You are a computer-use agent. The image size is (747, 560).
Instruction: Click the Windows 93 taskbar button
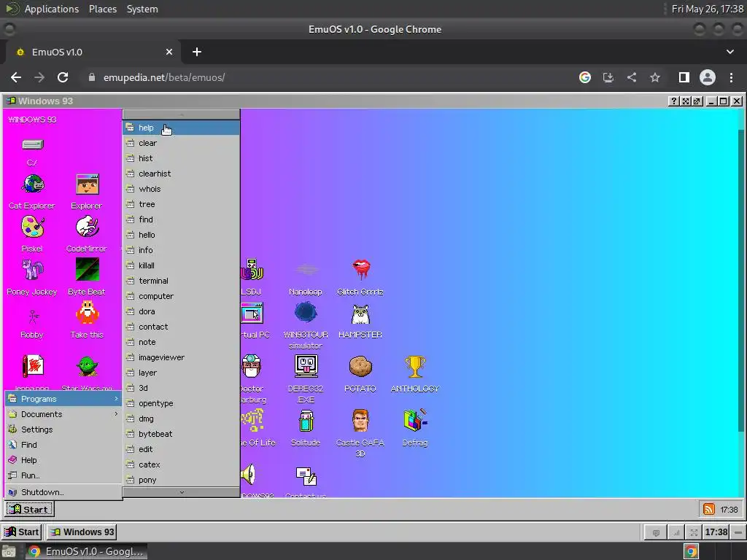pos(83,532)
